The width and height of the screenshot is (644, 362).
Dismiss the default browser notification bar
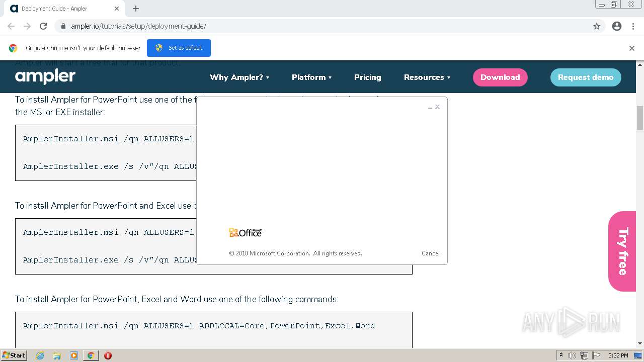(632, 48)
